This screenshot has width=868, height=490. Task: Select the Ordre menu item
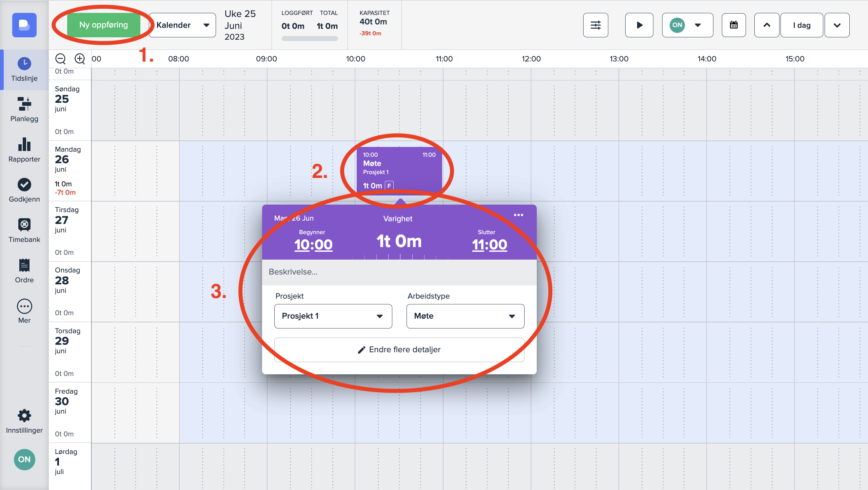click(x=24, y=270)
